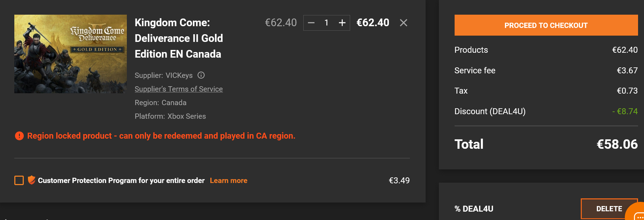644x220 pixels.
Task: Decrease quantity with the minus icon
Action: (x=311, y=23)
